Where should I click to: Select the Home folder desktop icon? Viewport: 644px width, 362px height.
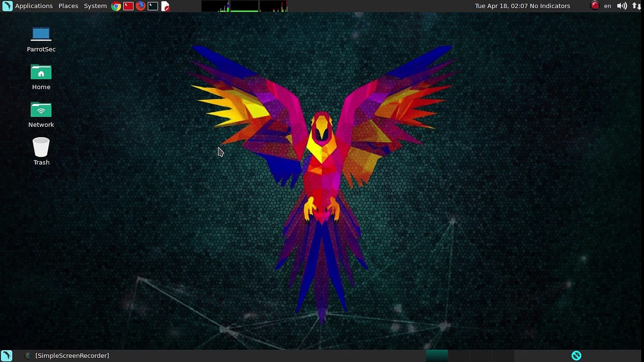(x=41, y=77)
